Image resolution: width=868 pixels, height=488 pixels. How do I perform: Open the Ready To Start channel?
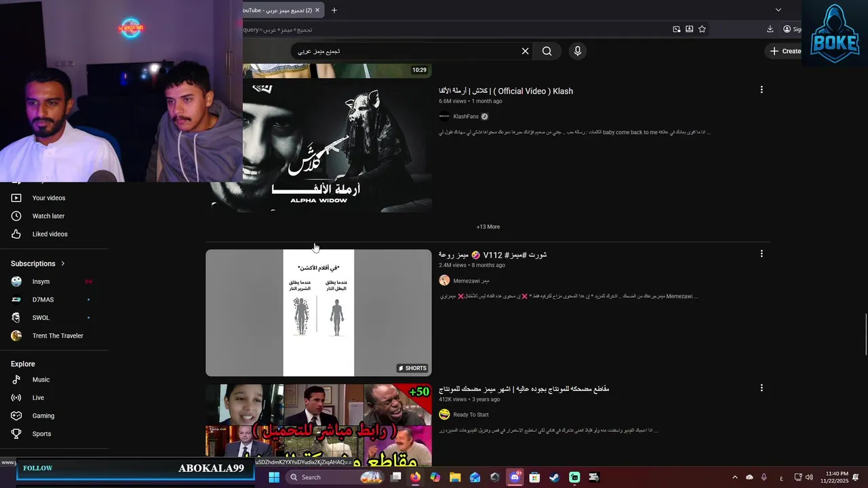(471, 415)
